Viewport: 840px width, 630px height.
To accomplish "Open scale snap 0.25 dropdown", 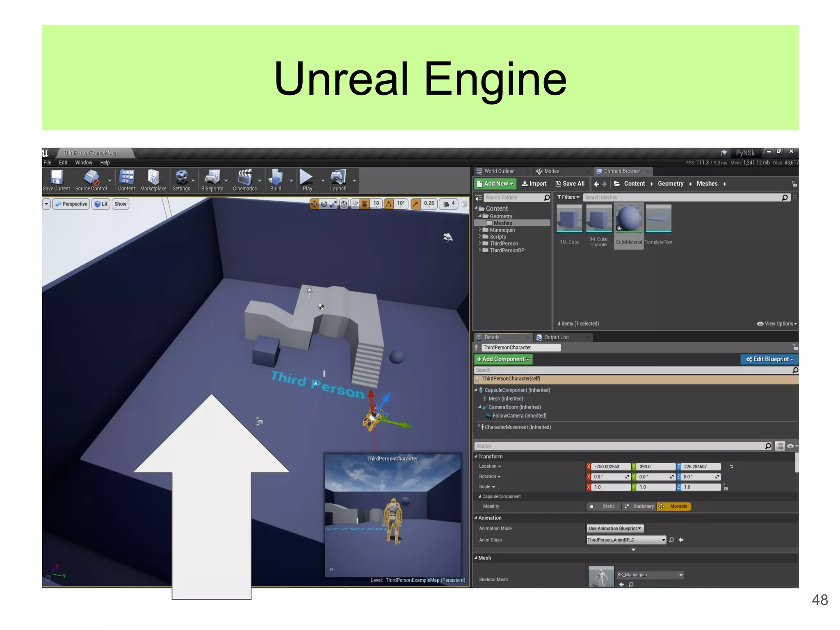I will [x=429, y=204].
